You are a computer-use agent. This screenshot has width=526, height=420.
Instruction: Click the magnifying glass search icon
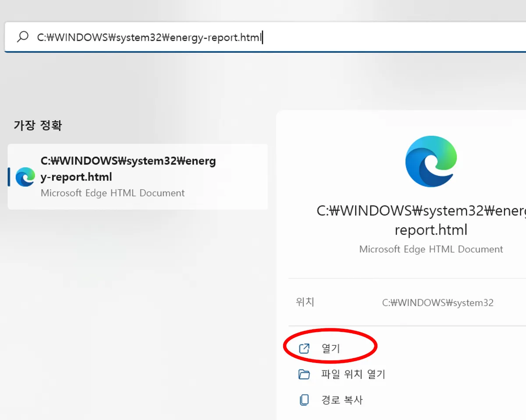coord(22,37)
